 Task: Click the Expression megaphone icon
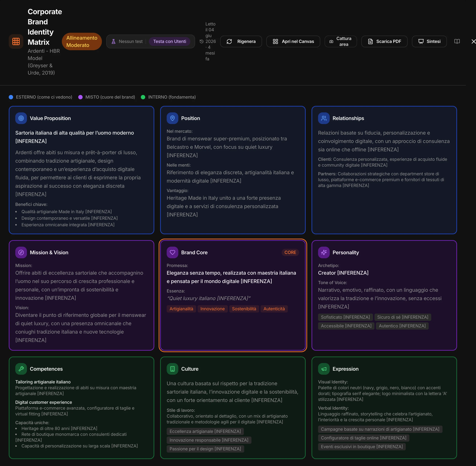coord(324,369)
